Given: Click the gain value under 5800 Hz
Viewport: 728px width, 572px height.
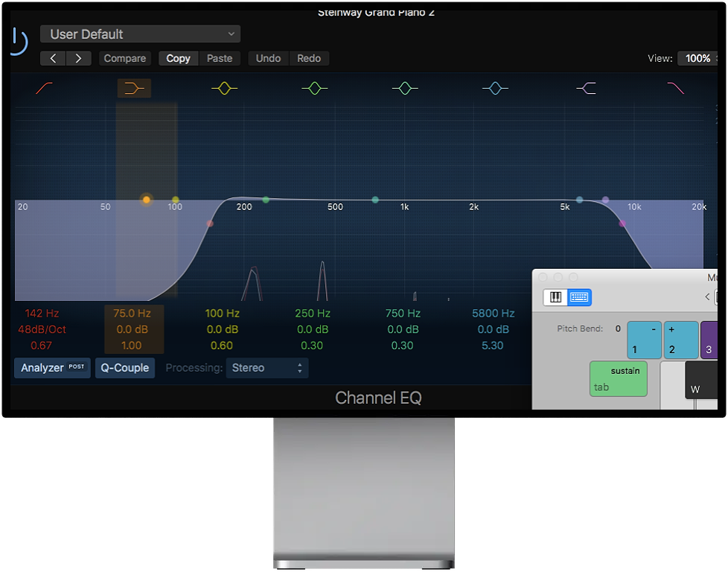Looking at the screenshot, I should pos(493,330).
